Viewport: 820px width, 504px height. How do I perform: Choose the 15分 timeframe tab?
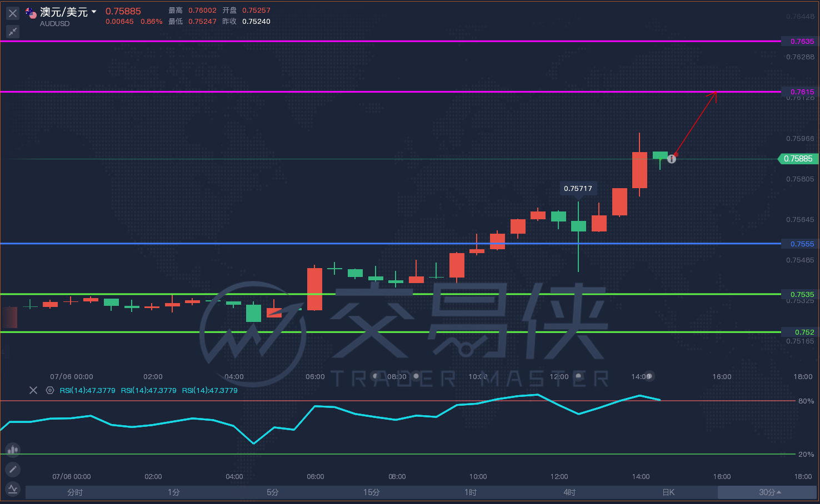tap(372, 492)
